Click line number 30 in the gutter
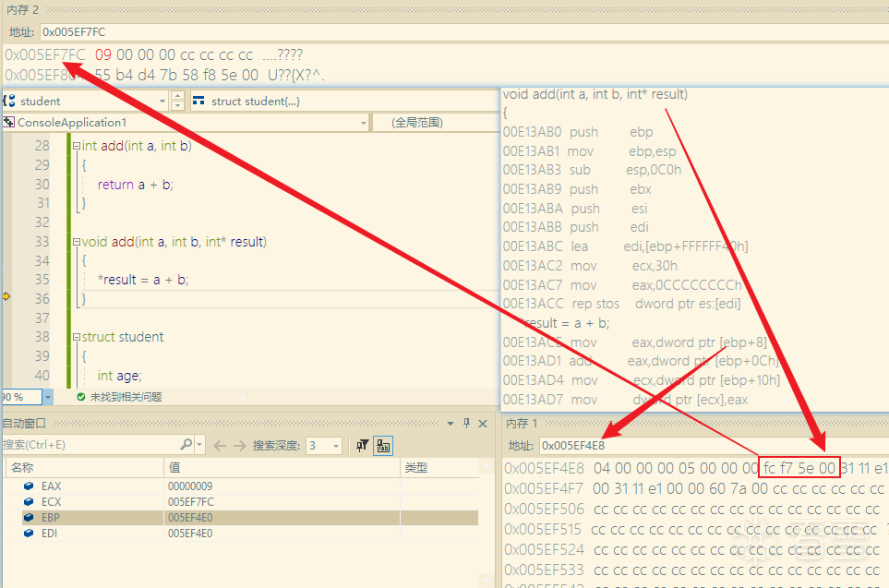 (x=42, y=185)
